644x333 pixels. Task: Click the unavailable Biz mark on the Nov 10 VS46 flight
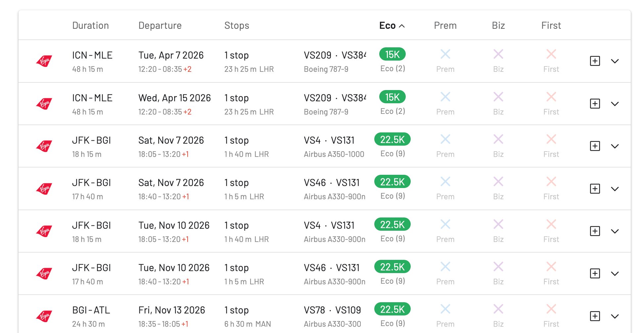click(x=498, y=266)
